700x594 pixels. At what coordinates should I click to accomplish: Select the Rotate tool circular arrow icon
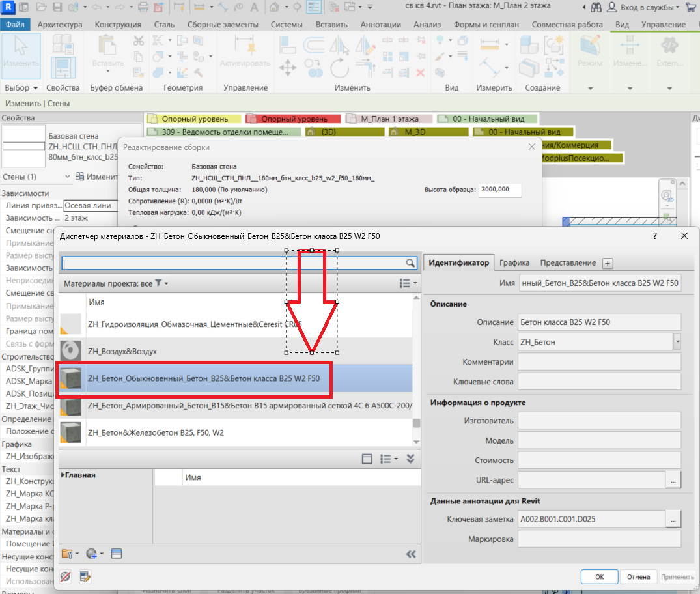pyautogui.click(x=339, y=68)
